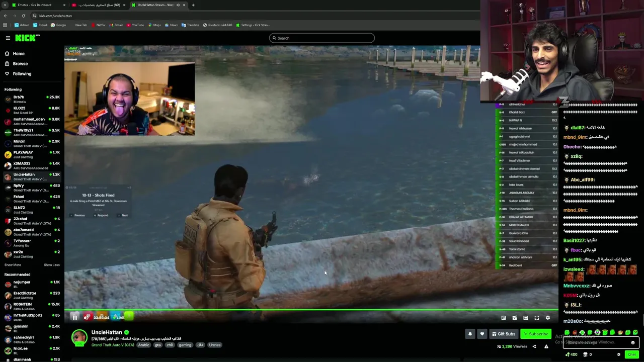Open ROSHTEIN recommended channel

[31, 306]
